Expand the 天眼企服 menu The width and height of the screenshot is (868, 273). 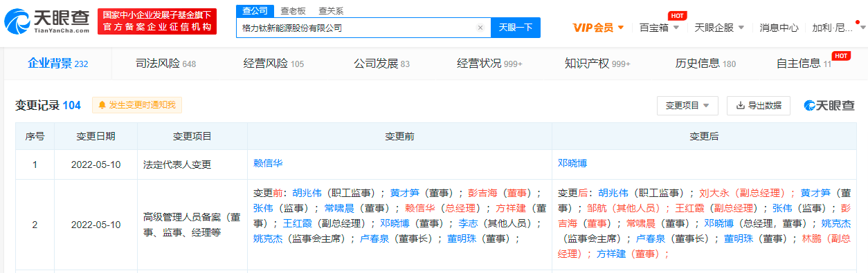point(719,28)
